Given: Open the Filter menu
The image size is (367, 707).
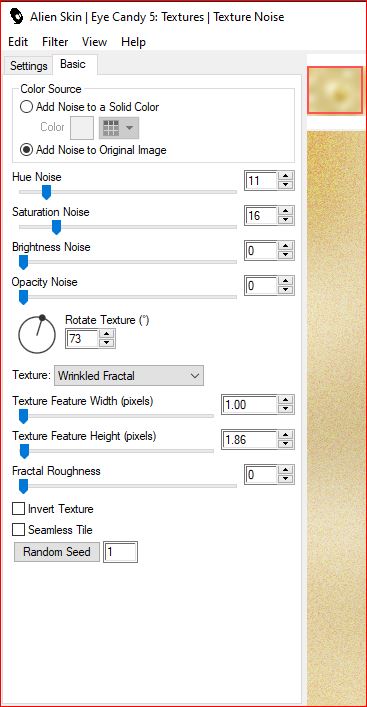Looking at the screenshot, I should 55,42.
